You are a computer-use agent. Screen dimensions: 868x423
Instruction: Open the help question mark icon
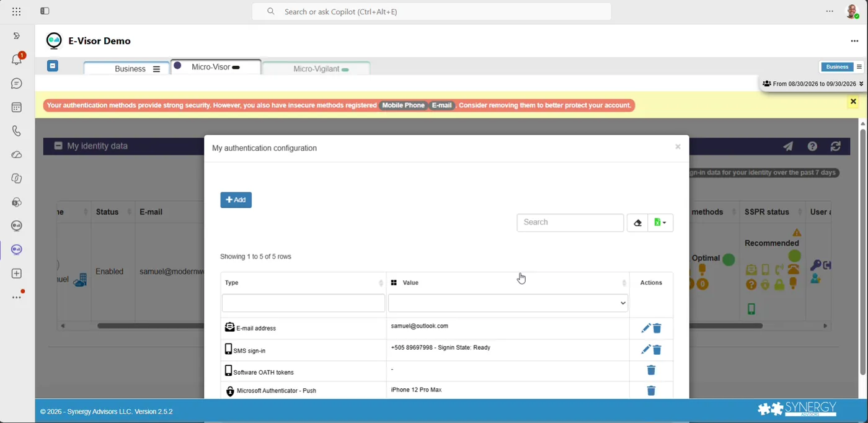point(812,146)
